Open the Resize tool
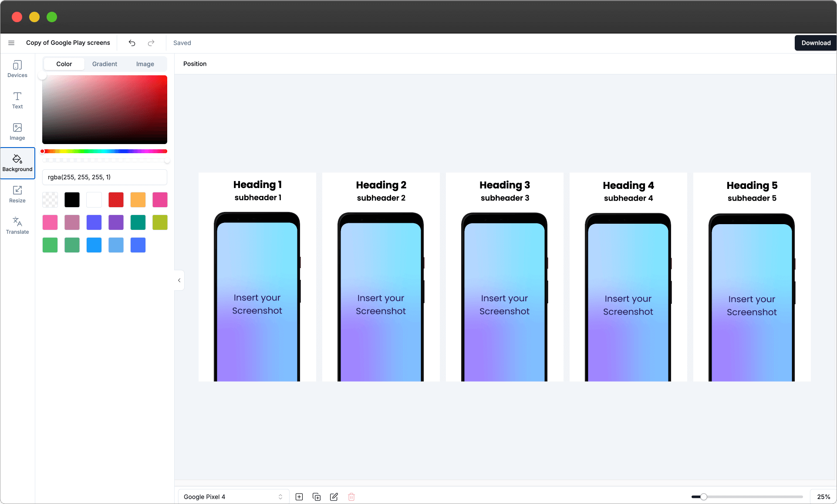This screenshot has width=837, height=504. tap(17, 194)
